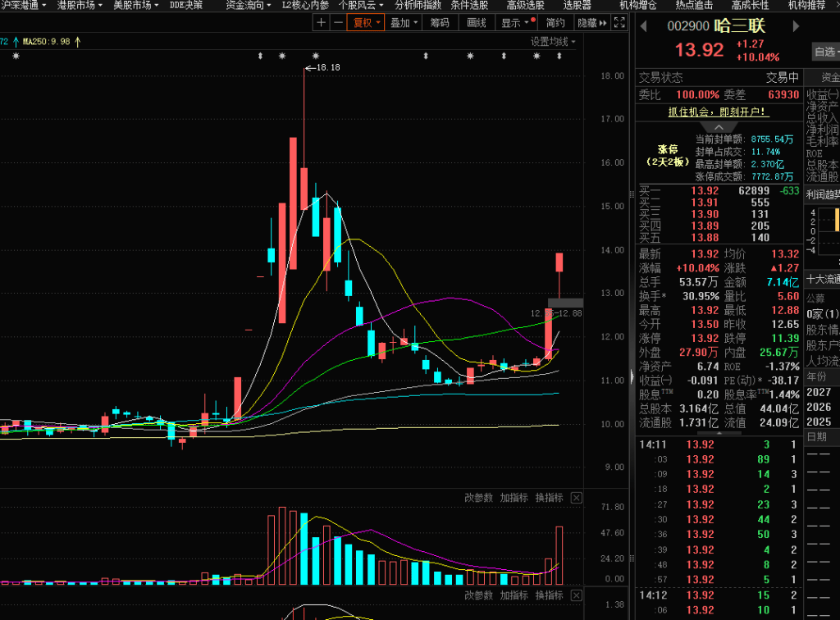This screenshot has height=620, width=840.
Task: Open the 高成长性 menu item
Action: pos(751,6)
